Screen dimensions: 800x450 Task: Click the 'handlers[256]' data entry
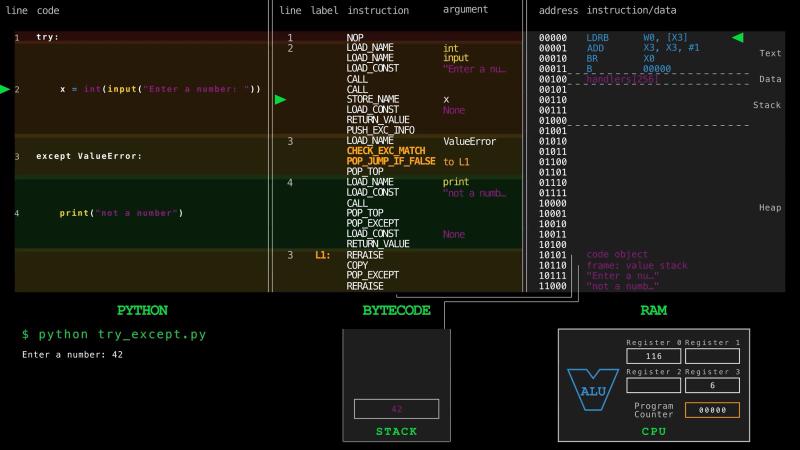[x=622, y=79]
